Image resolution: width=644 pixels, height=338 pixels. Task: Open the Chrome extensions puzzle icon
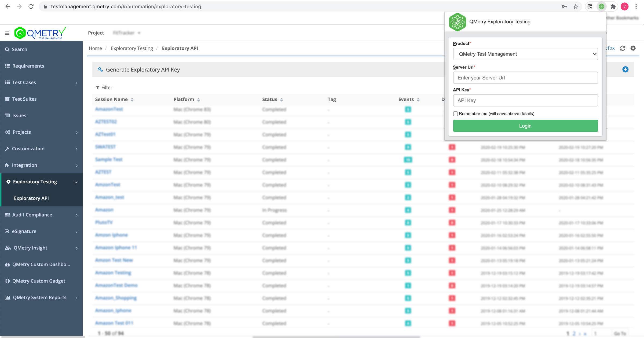point(613,6)
